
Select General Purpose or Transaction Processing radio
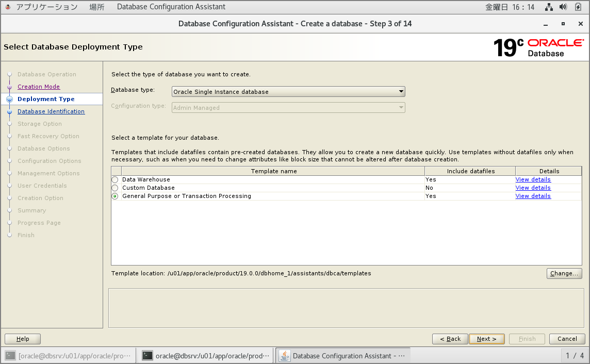coord(115,196)
